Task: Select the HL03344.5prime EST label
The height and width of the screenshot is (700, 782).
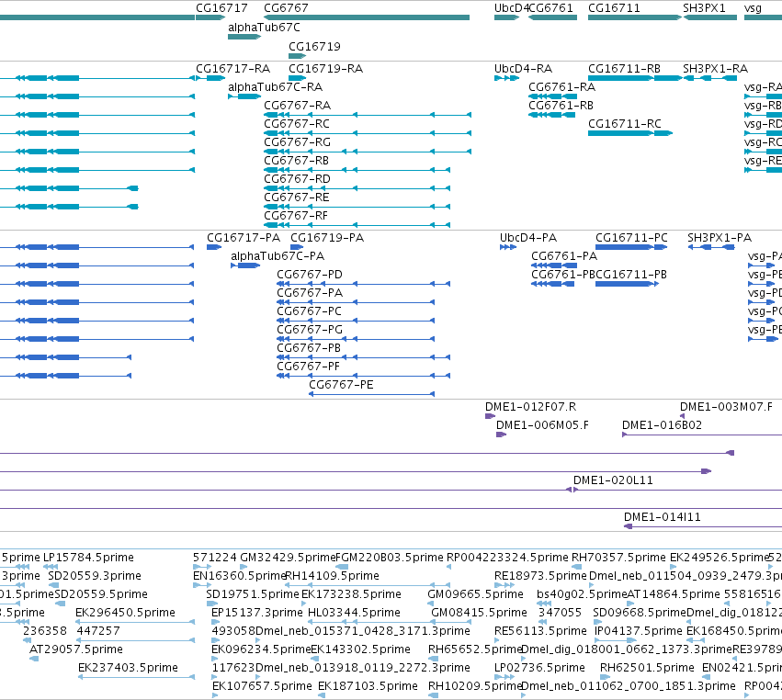Action: click(x=354, y=613)
